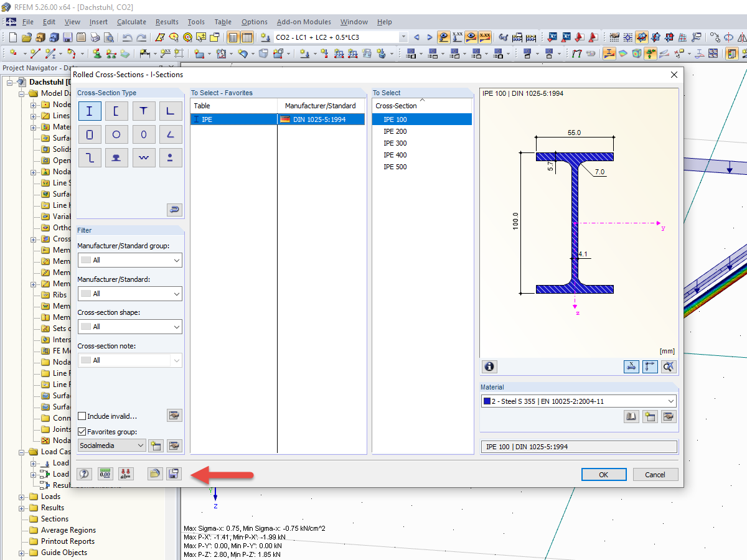
Task: Open the Options menu
Action: 254,22
